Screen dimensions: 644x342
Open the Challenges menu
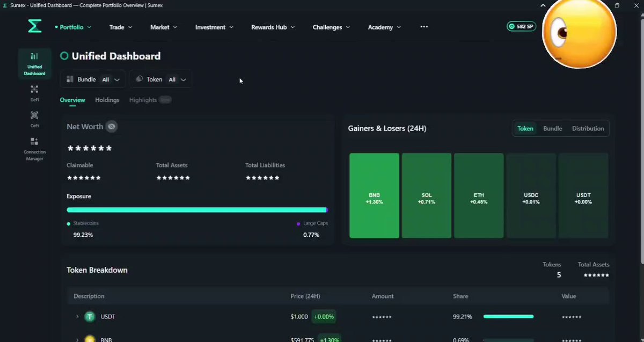point(331,27)
